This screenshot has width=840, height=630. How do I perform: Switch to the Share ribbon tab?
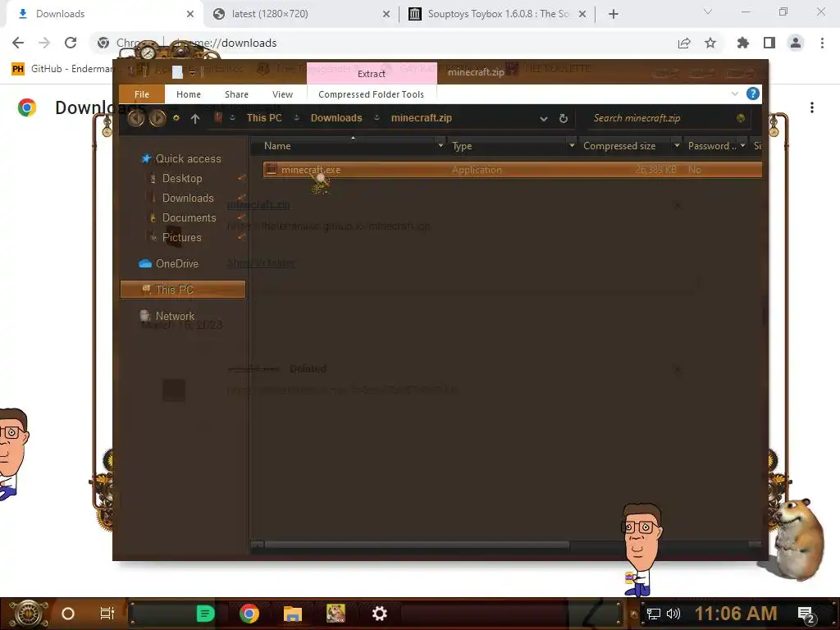tap(236, 94)
